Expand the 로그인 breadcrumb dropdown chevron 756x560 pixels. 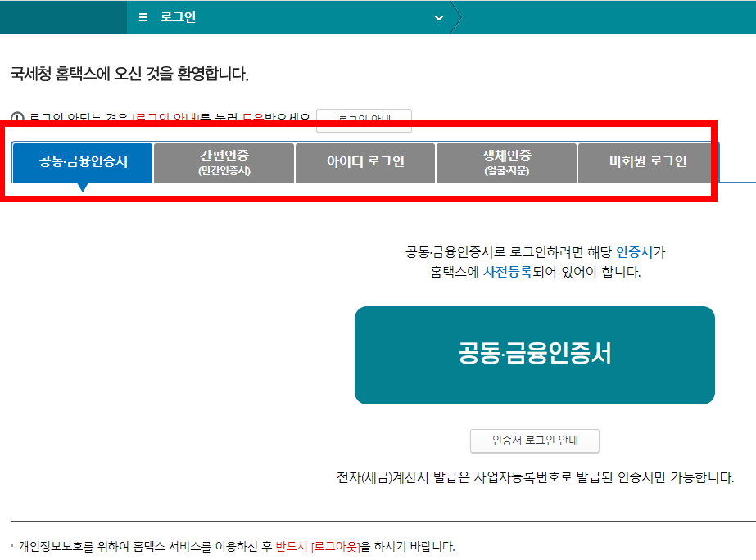pos(439,18)
